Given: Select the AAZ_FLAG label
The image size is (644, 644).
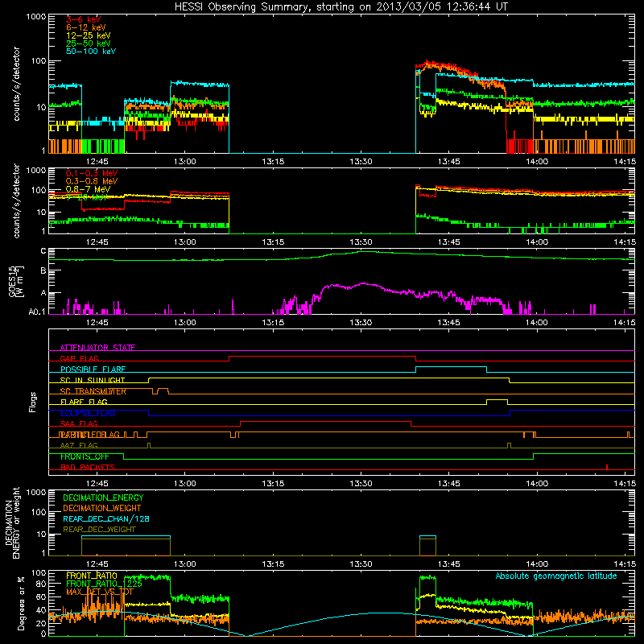Looking at the screenshot, I should tap(79, 446).
